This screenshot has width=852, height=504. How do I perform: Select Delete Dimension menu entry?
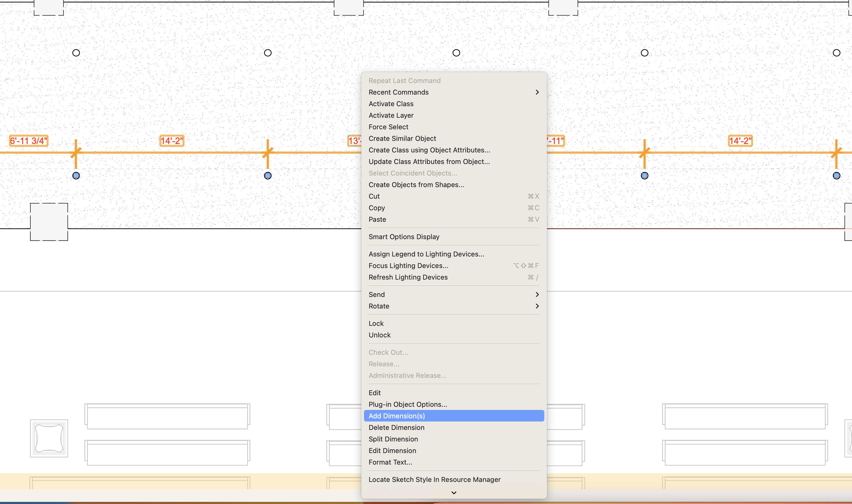[396, 427]
